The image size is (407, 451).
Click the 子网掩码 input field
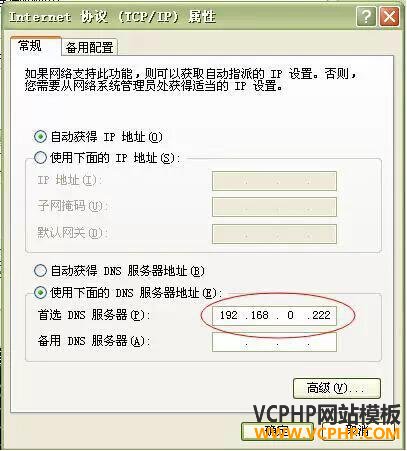(274, 207)
